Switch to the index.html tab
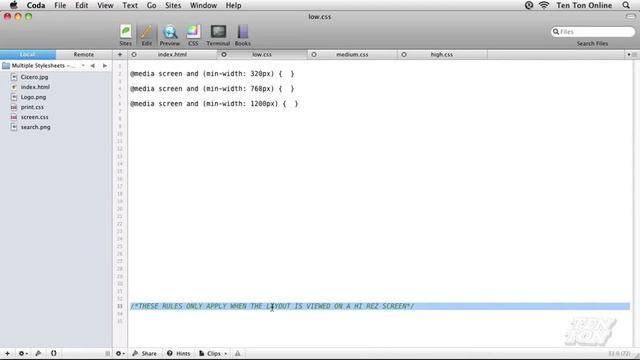640x360 pixels. (172, 54)
